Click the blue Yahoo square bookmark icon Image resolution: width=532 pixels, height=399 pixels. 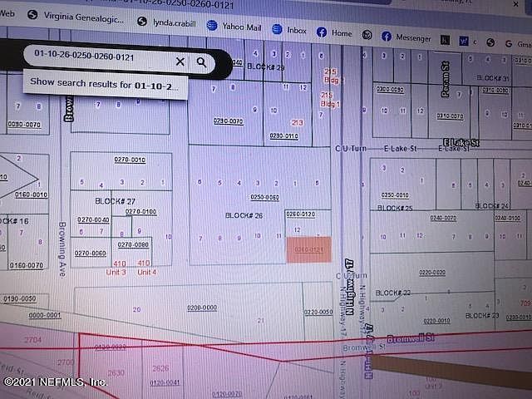pos(464,41)
